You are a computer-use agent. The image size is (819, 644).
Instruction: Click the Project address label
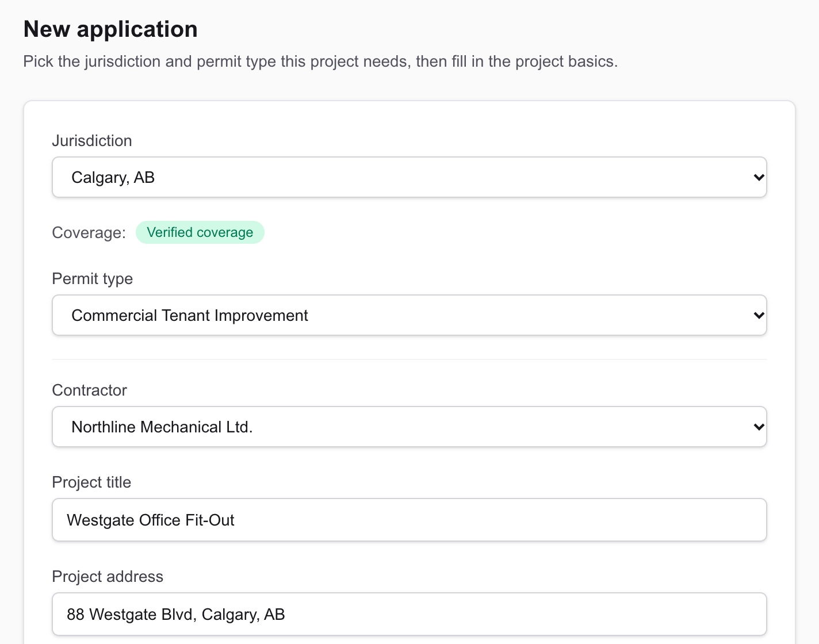[108, 577]
